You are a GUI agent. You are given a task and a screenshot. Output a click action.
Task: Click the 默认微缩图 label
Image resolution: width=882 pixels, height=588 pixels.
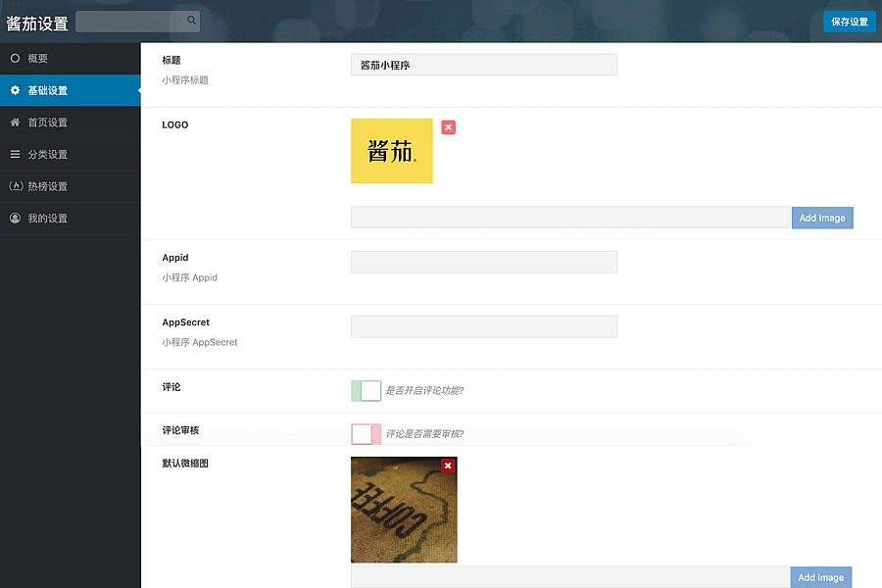pos(185,464)
